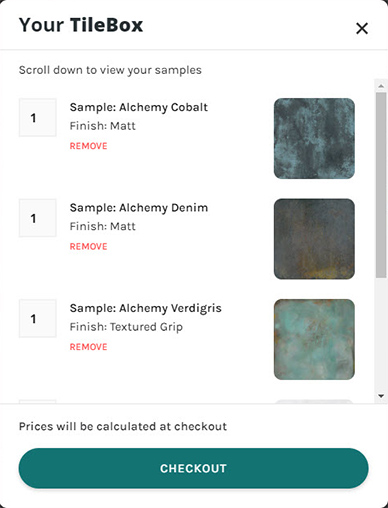The width and height of the screenshot is (388, 508).
Task: Click the Sample: Alchemy Verdigris name
Action: tap(146, 309)
